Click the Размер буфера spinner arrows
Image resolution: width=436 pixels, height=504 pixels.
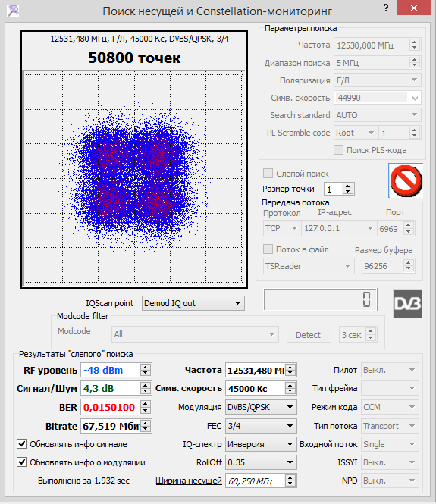click(409, 266)
